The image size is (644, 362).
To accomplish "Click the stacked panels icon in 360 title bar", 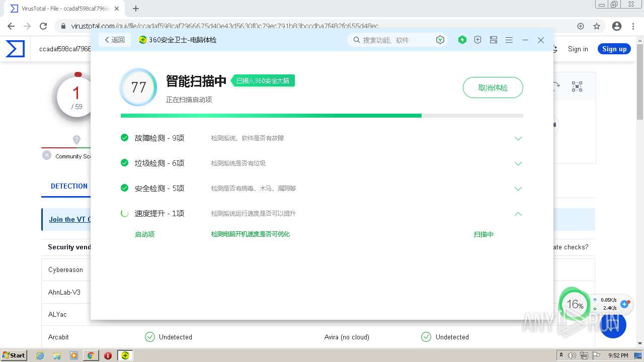I will coord(494,40).
